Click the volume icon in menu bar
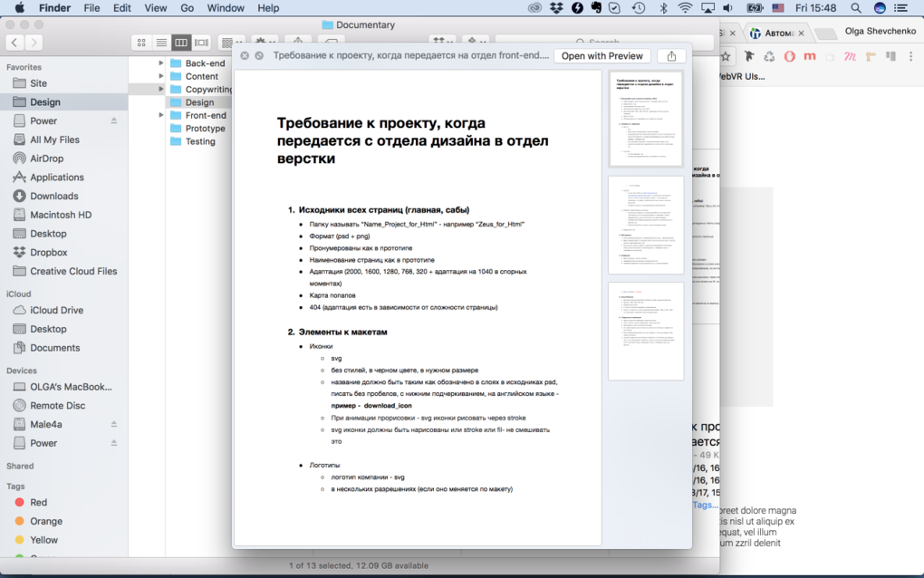The width and height of the screenshot is (924, 578). [729, 8]
